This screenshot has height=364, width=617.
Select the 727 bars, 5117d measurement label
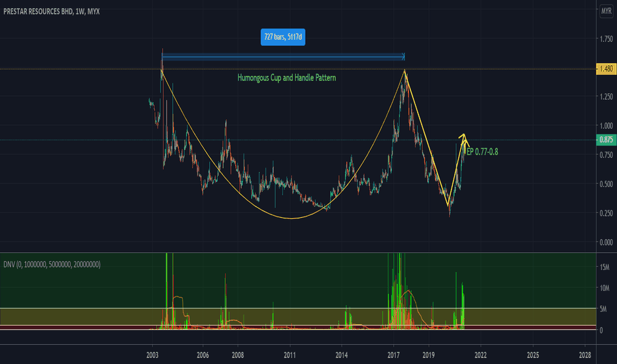pyautogui.click(x=283, y=37)
